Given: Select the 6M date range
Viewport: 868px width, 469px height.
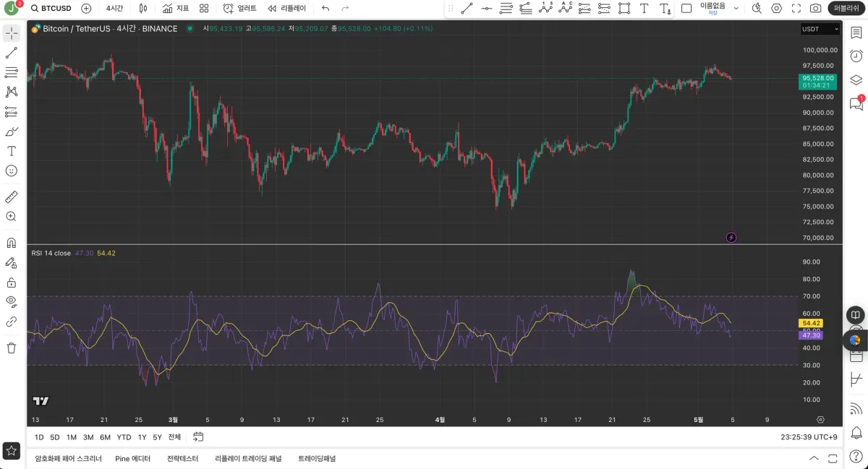Looking at the screenshot, I should pyautogui.click(x=105, y=437).
